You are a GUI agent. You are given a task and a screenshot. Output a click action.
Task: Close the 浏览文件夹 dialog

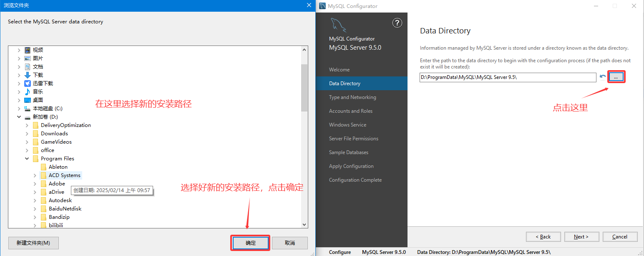coord(309,5)
